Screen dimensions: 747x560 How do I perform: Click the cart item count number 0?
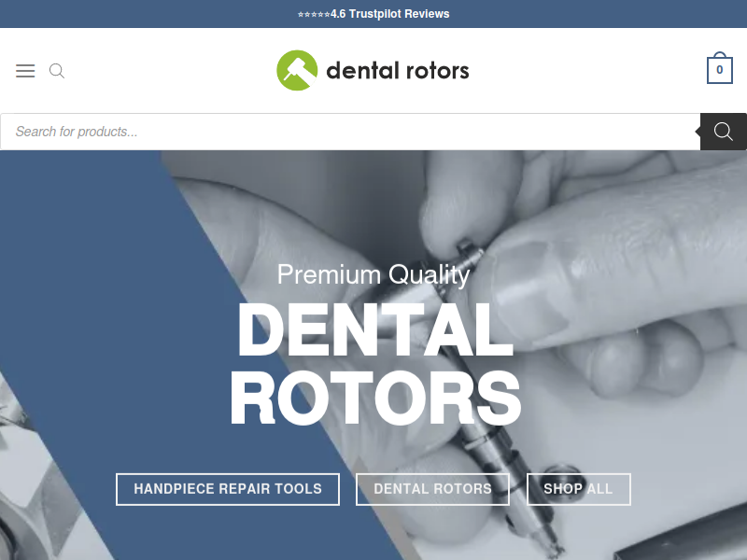click(x=719, y=70)
